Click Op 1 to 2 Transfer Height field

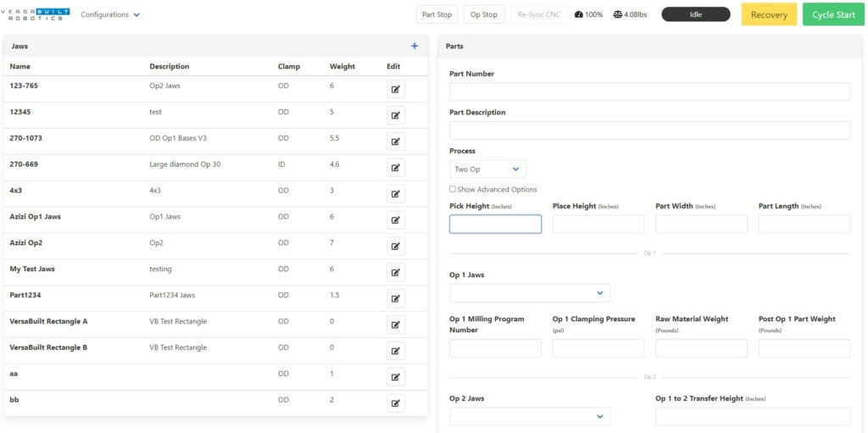(753, 416)
